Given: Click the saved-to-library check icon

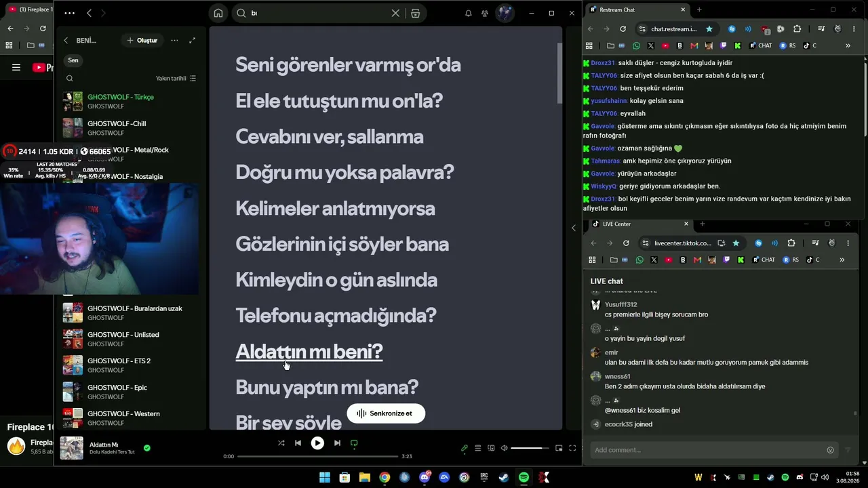Looking at the screenshot, I should (x=147, y=448).
